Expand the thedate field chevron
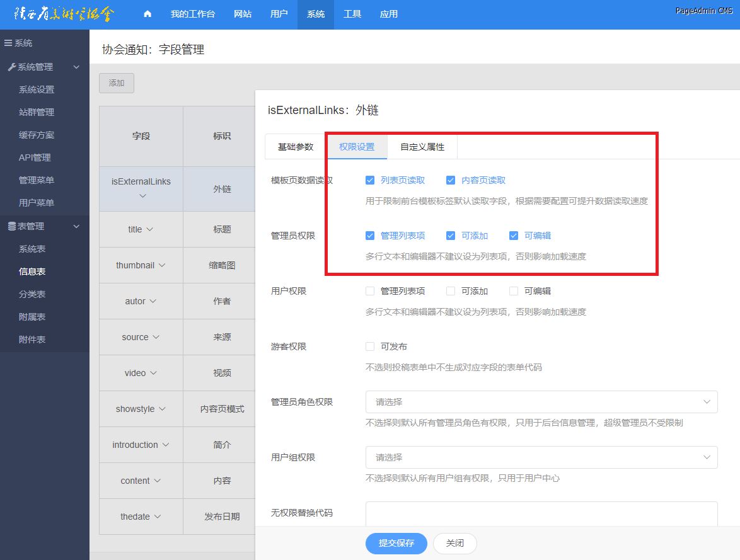 coord(158,516)
